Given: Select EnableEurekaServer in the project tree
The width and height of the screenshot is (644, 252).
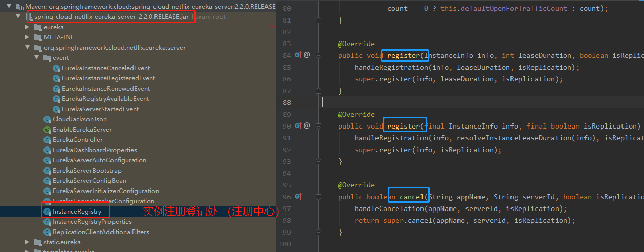Looking at the screenshot, I should tap(82, 130).
